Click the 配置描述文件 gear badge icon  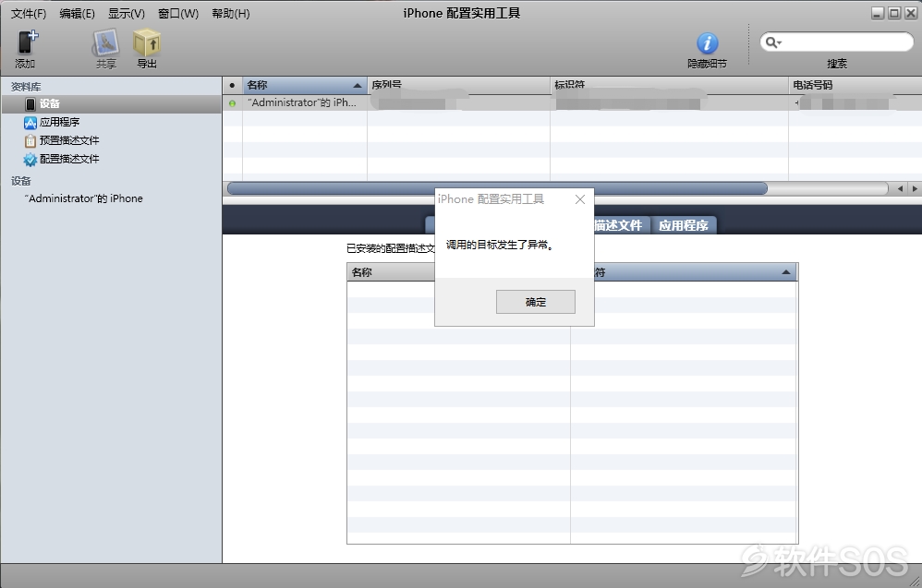[x=30, y=159]
